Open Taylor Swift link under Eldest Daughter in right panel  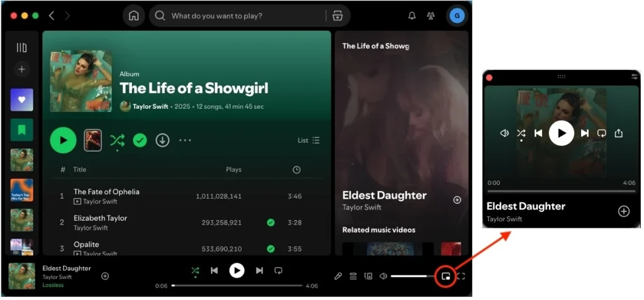[x=362, y=208]
